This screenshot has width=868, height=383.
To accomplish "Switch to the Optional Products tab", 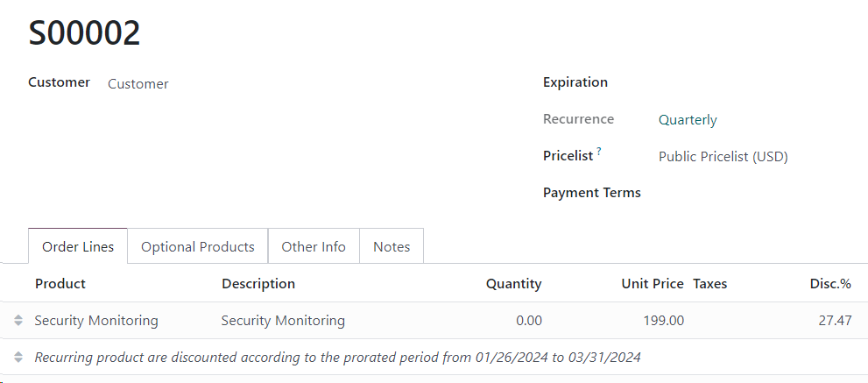I will point(198,246).
